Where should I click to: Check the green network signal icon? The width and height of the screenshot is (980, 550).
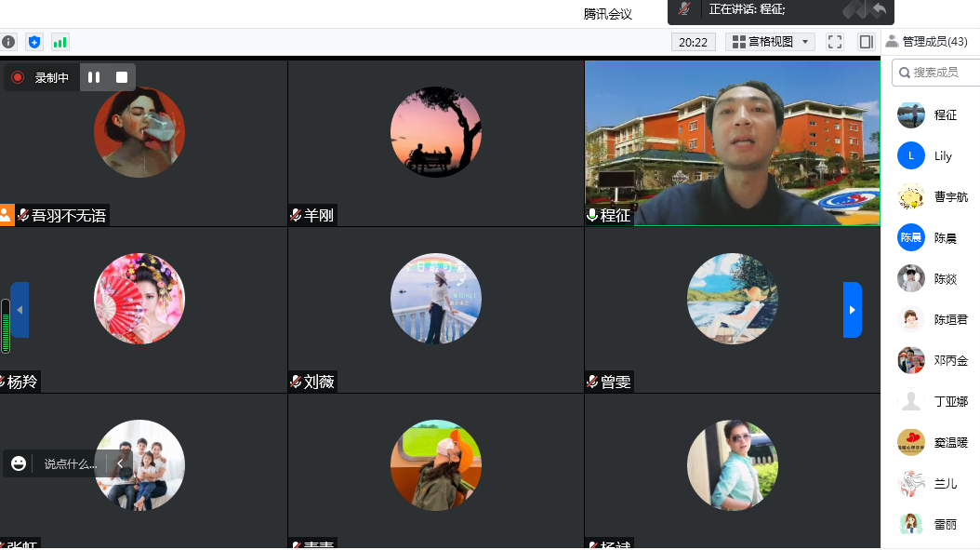pos(60,42)
